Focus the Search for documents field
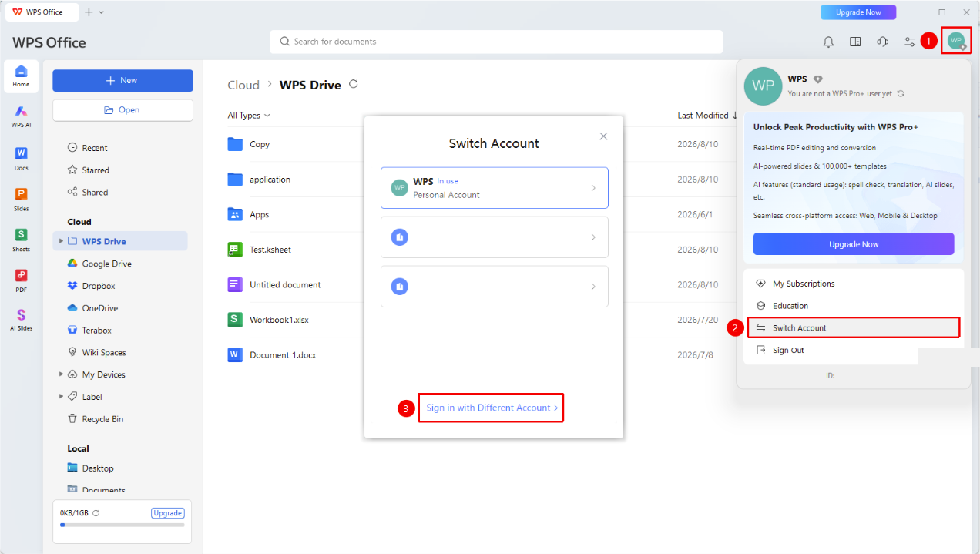The image size is (980, 554). (x=496, y=42)
